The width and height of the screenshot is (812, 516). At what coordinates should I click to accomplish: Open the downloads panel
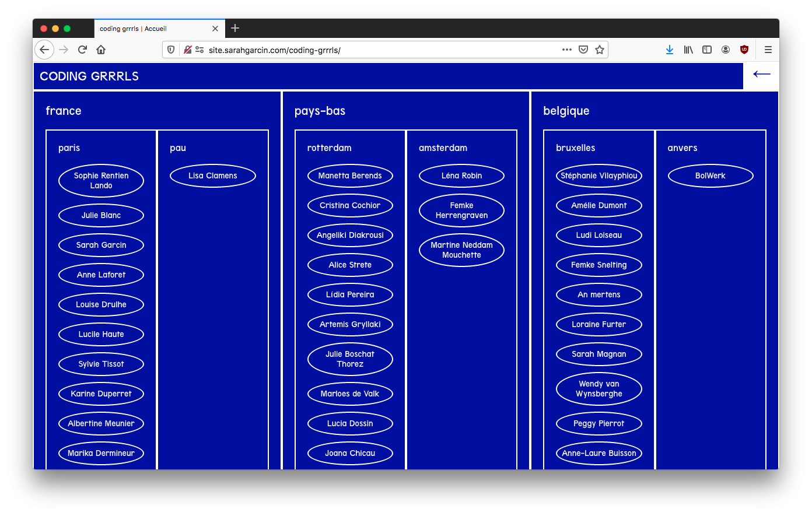click(x=670, y=50)
